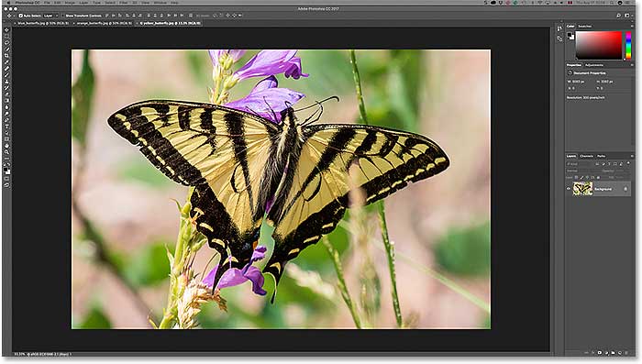Select the Spot Healing Brush tool
The image size is (642, 364).
coord(6,69)
